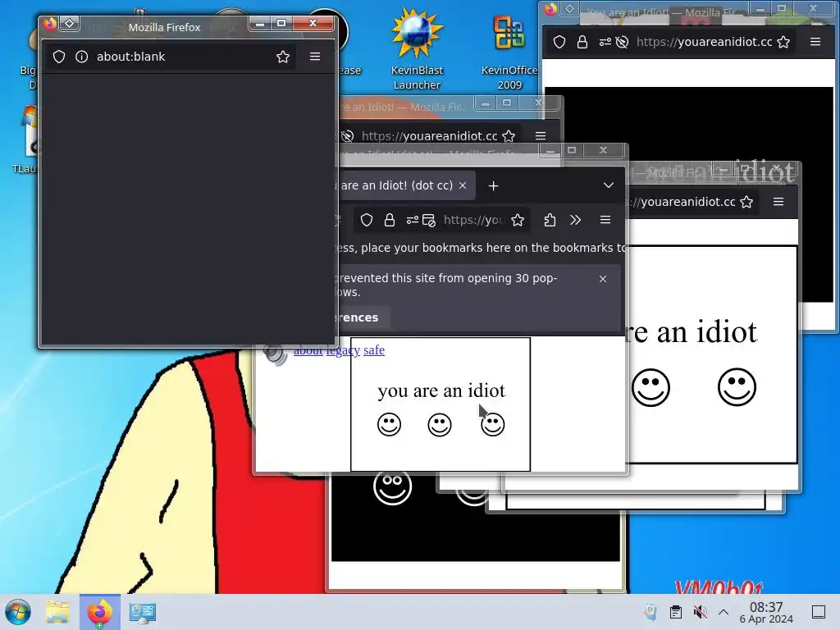Open hamburger menu in top-right youareanidiot window
The width and height of the screenshot is (840, 630).
(x=815, y=42)
